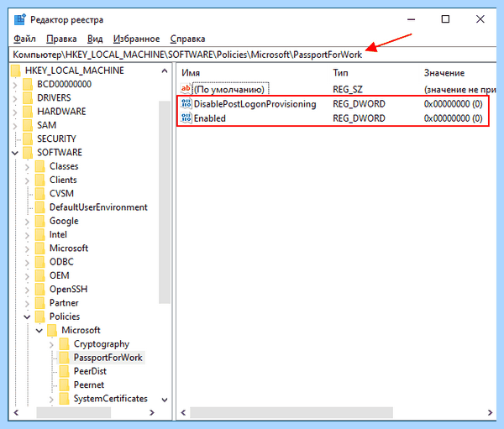Open the Вид menu
This screenshot has height=429, width=504.
[x=95, y=39]
